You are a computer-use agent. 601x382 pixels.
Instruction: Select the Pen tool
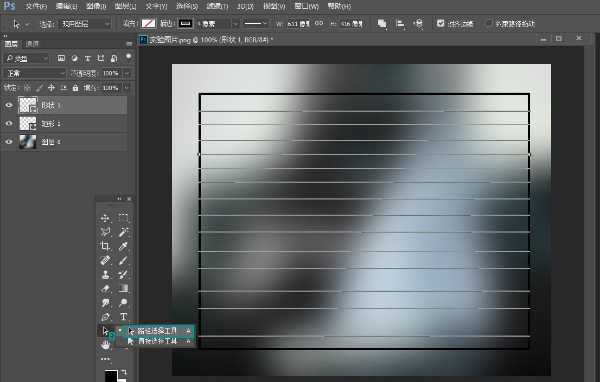point(105,317)
